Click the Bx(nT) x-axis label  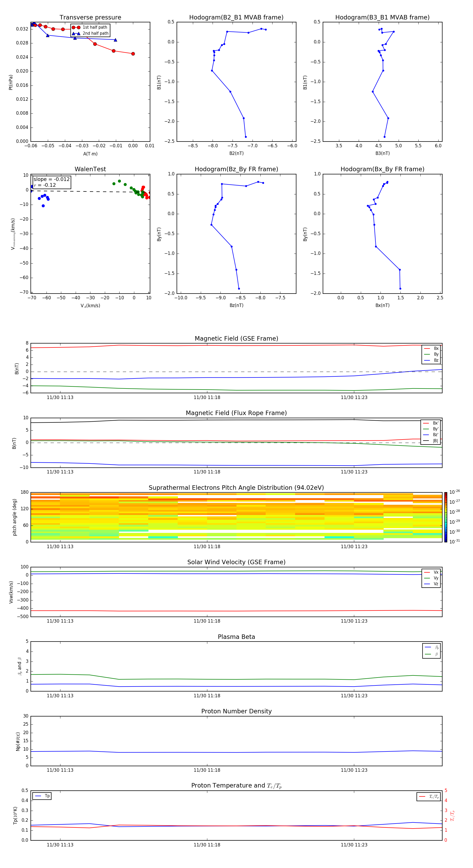click(382, 305)
